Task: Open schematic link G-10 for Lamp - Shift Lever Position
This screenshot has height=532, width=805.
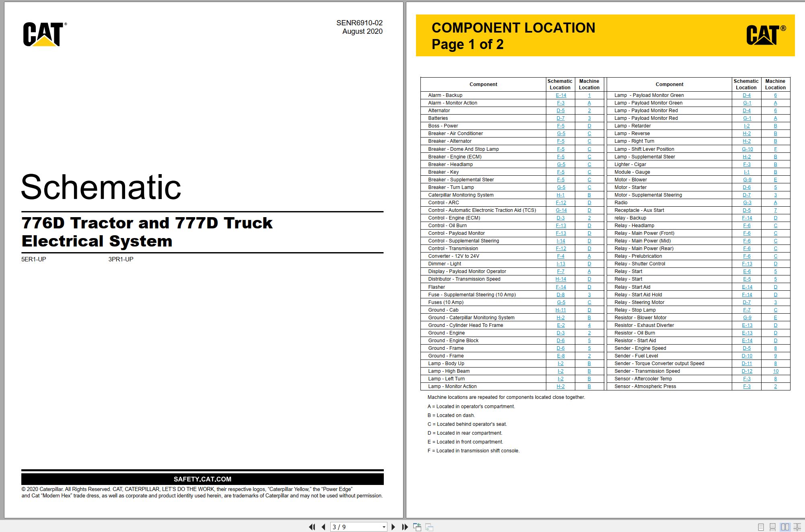Action: (747, 149)
